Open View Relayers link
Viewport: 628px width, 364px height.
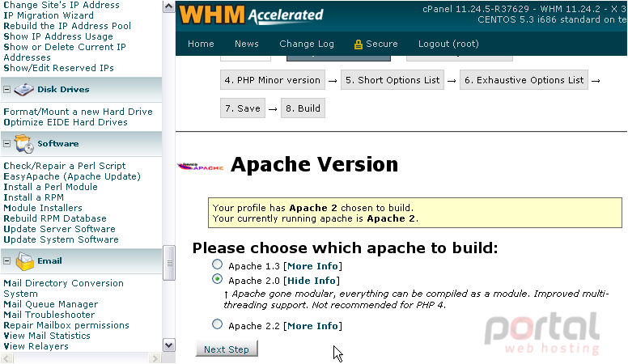click(x=36, y=346)
